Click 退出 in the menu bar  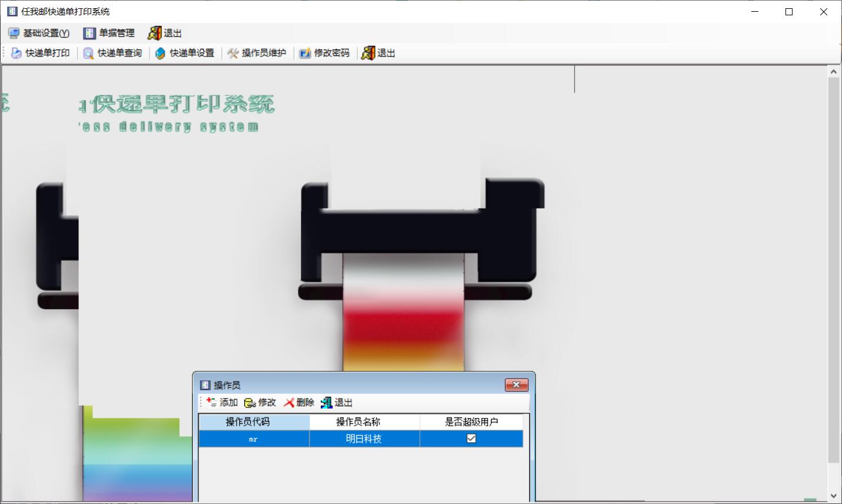(x=165, y=33)
